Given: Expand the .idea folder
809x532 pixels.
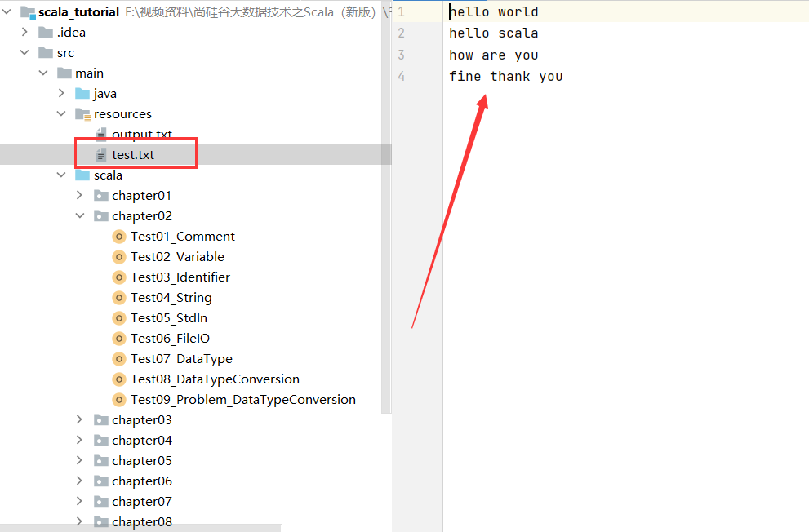Looking at the screenshot, I should click(24, 33).
